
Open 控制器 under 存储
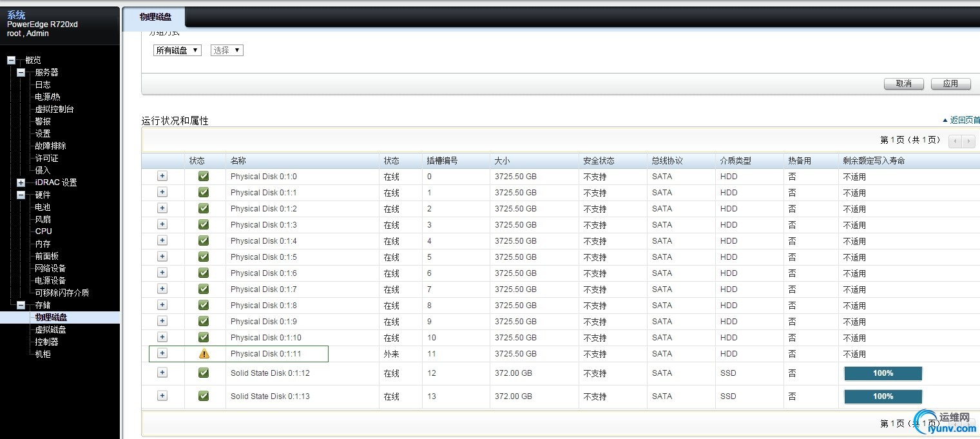click(46, 342)
